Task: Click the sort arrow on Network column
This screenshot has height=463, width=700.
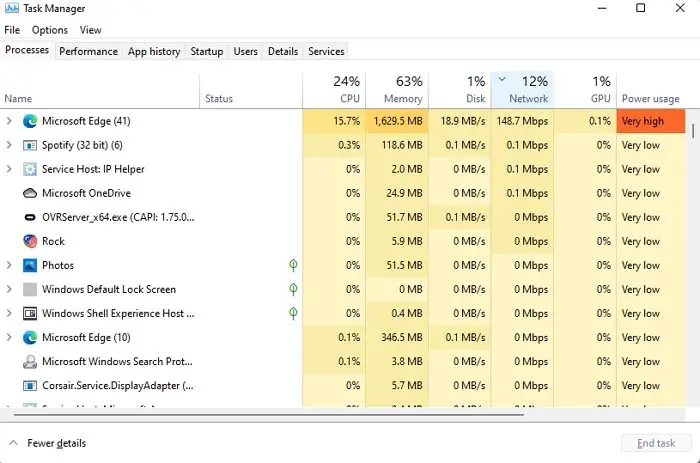Action: point(502,79)
